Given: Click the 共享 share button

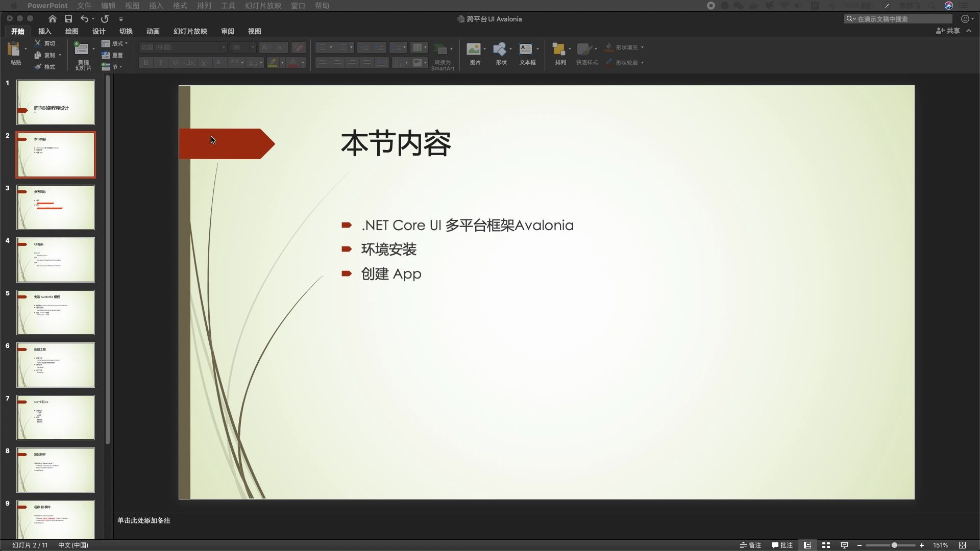Looking at the screenshot, I should point(948,31).
